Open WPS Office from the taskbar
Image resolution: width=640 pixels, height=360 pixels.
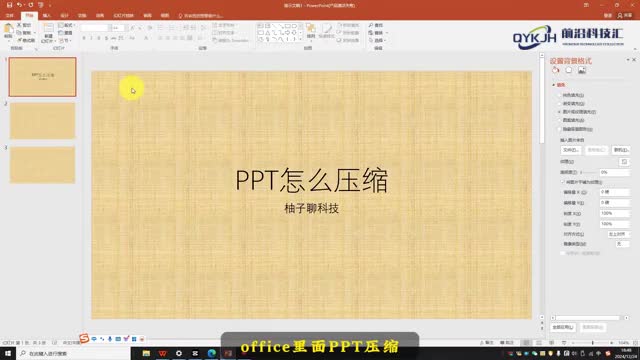[162, 353]
